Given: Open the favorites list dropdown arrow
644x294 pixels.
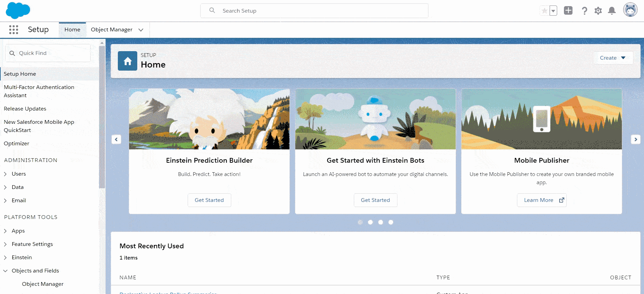Looking at the screenshot, I should tap(553, 11).
